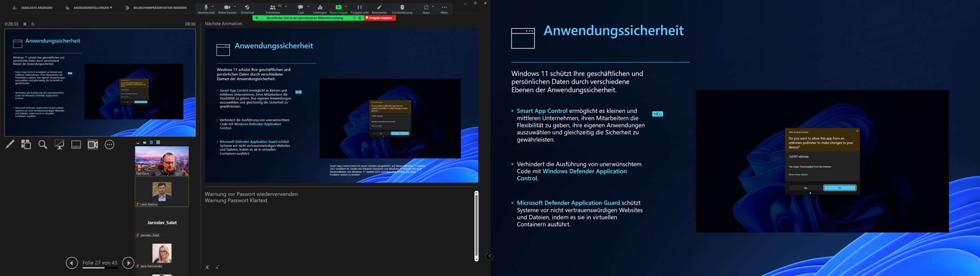Select Jaroslav_Salat video tile
The image size is (980, 276).
[162, 223]
